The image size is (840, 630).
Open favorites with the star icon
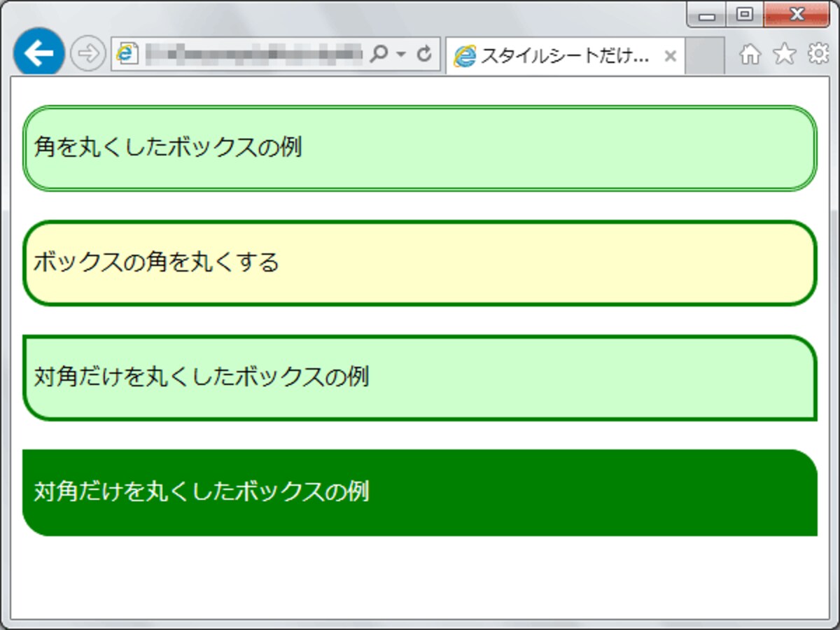[x=784, y=55]
